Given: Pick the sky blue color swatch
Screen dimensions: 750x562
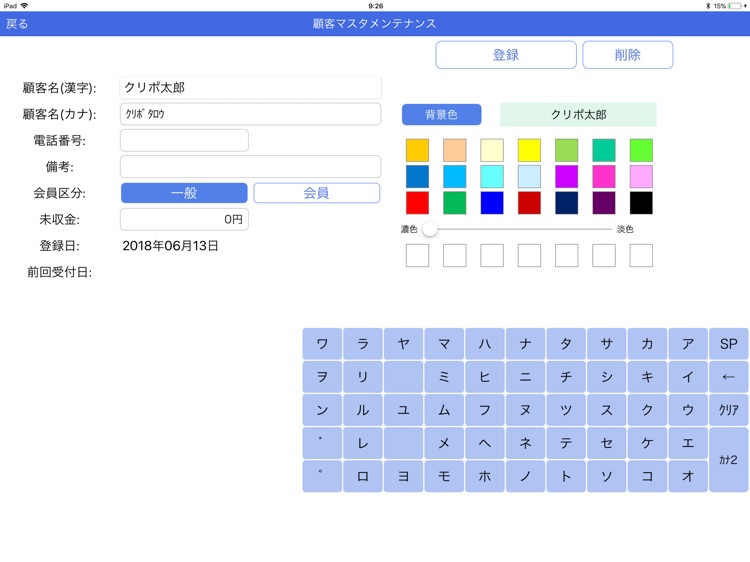Looking at the screenshot, I should pyautogui.click(x=454, y=176).
